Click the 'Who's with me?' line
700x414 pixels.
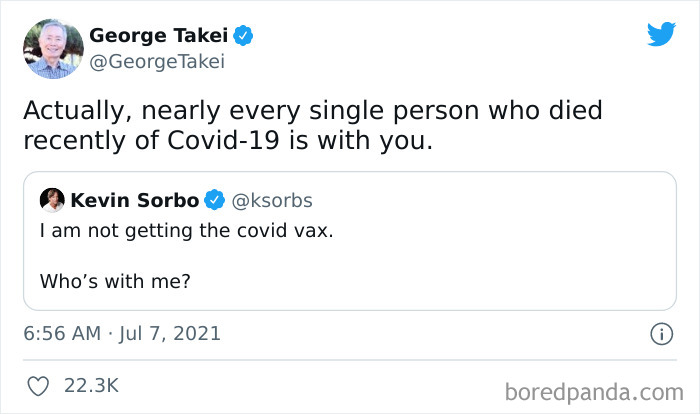(x=115, y=281)
